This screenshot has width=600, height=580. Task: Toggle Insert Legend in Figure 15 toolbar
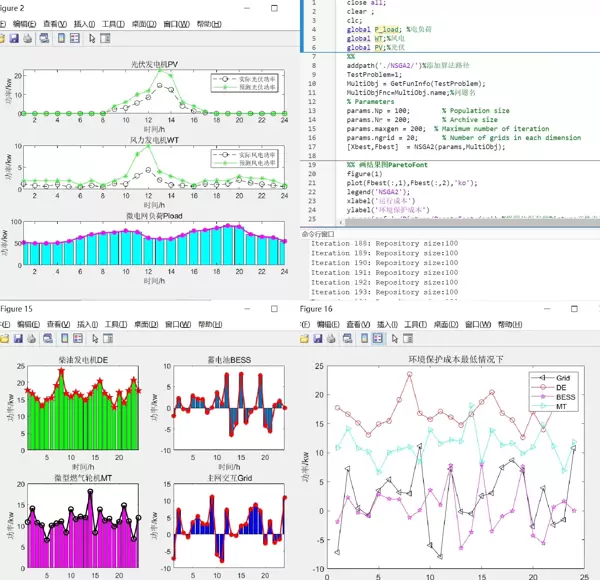(x=76, y=340)
